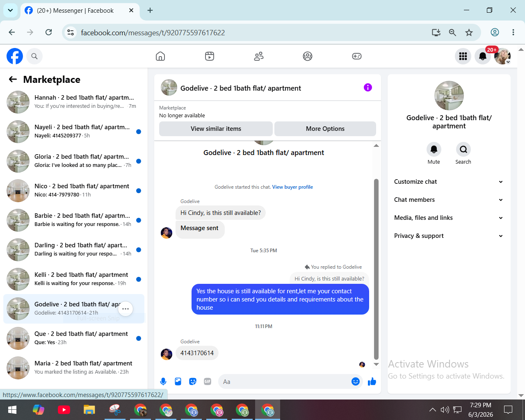Open the apps grid menu icon

[x=463, y=56]
